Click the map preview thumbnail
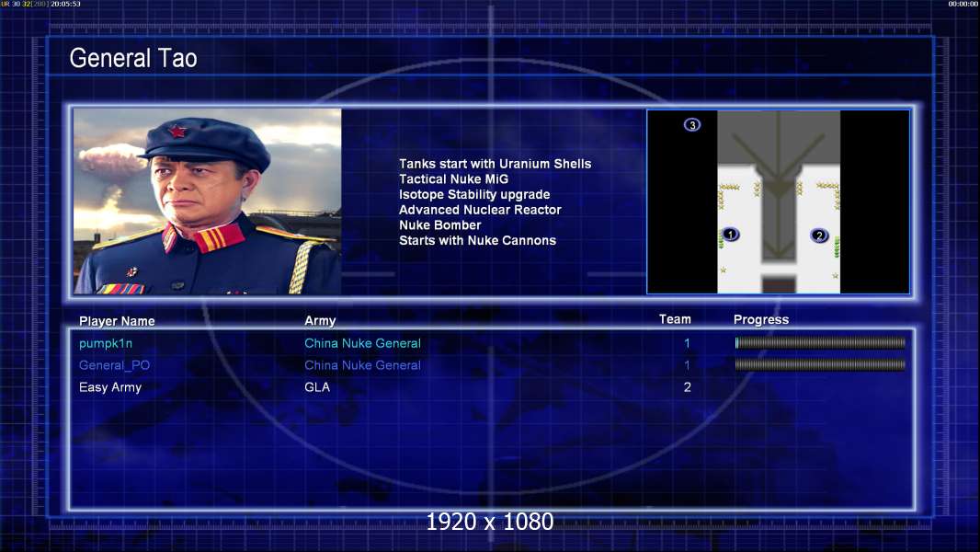980x552 pixels. click(778, 201)
